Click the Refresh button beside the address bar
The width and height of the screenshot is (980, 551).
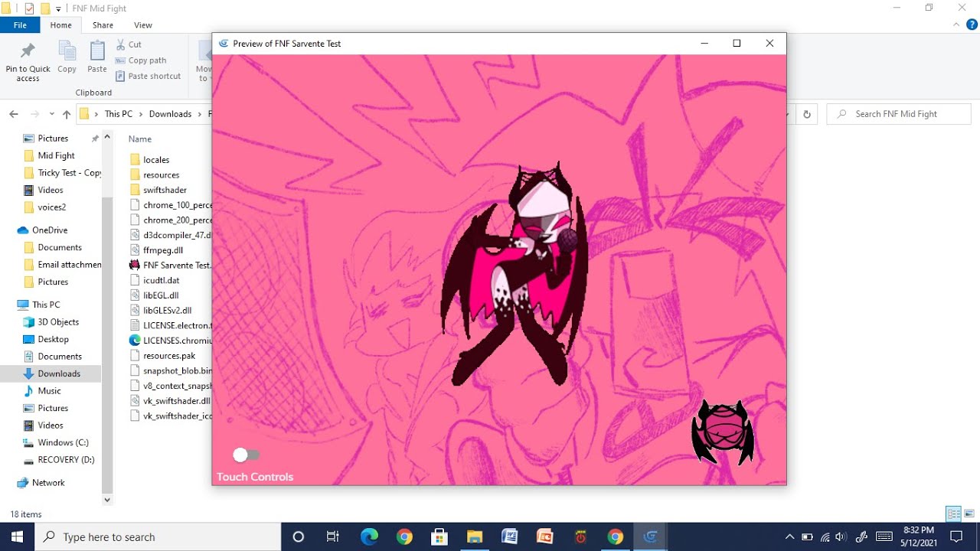806,114
